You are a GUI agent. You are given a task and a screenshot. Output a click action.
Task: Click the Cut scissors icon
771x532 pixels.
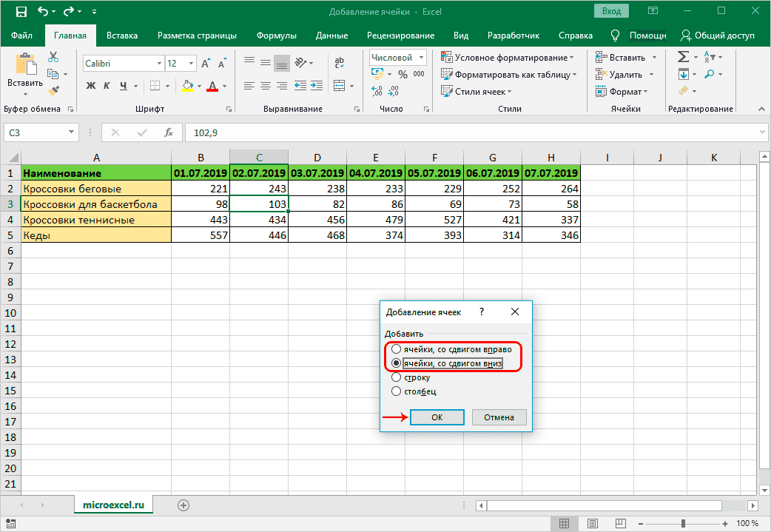(53, 57)
